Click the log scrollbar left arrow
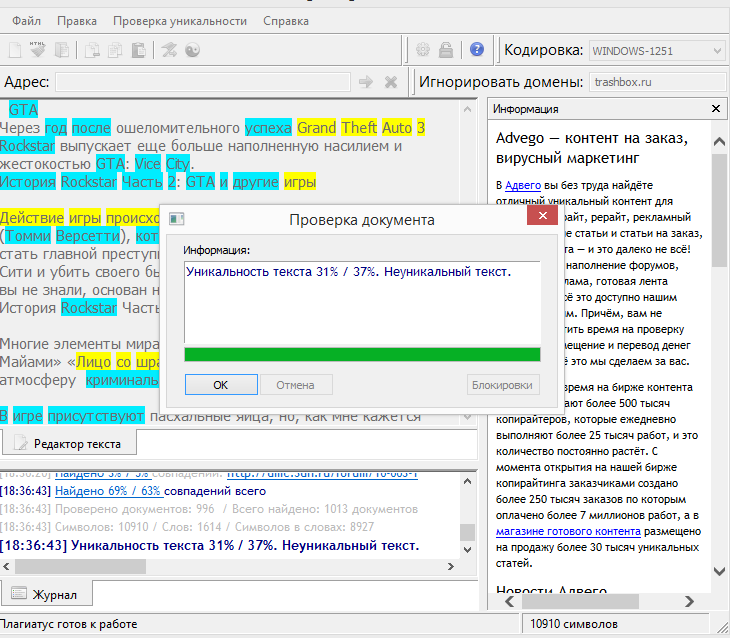The height and width of the screenshot is (638, 730). tap(6, 566)
